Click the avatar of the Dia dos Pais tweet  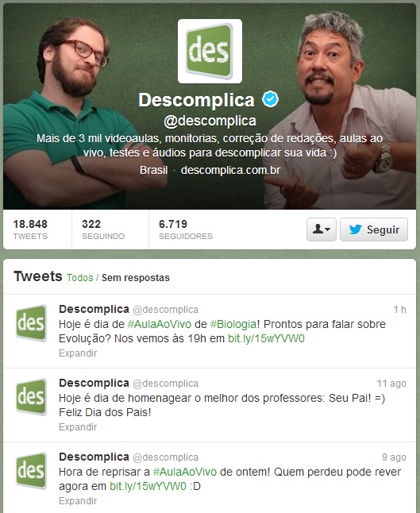[31, 397]
